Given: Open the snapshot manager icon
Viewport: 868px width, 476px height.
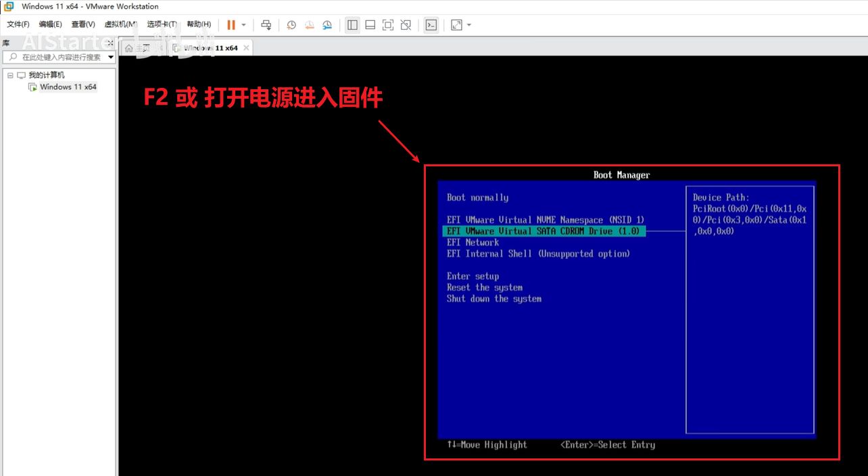Looking at the screenshot, I should 327,25.
